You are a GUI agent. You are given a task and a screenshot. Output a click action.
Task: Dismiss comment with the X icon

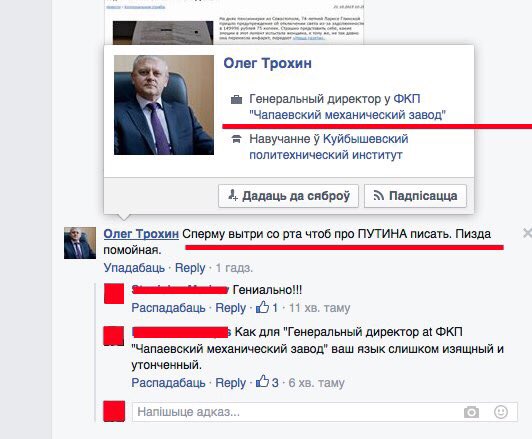tap(527, 233)
